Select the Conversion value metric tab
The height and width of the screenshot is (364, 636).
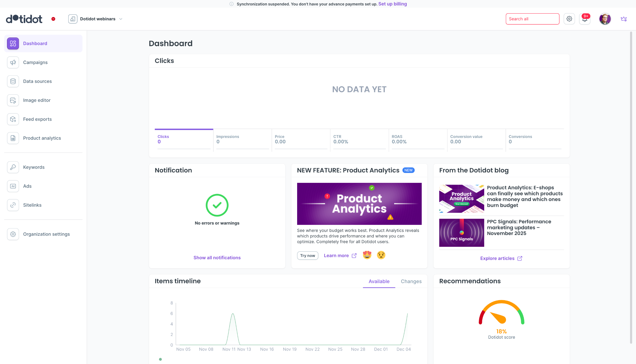coord(476,139)
